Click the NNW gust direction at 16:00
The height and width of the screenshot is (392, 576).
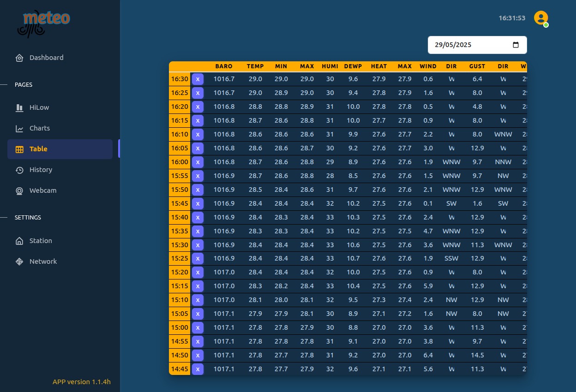(503, 162)
